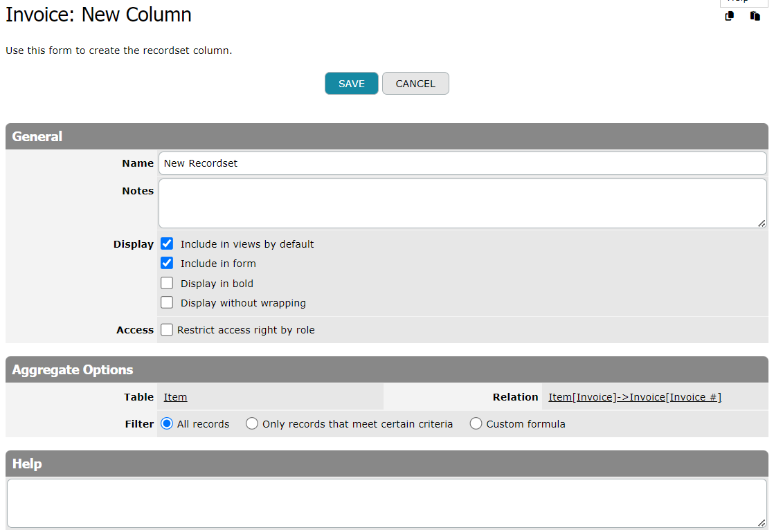Select Only records that meet certain criteria
This screenshot has height=532, width=774.
252,423
